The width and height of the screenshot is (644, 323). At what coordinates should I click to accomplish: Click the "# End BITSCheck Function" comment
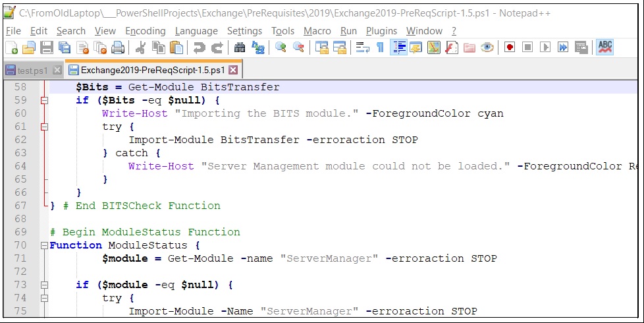point(142,206)
